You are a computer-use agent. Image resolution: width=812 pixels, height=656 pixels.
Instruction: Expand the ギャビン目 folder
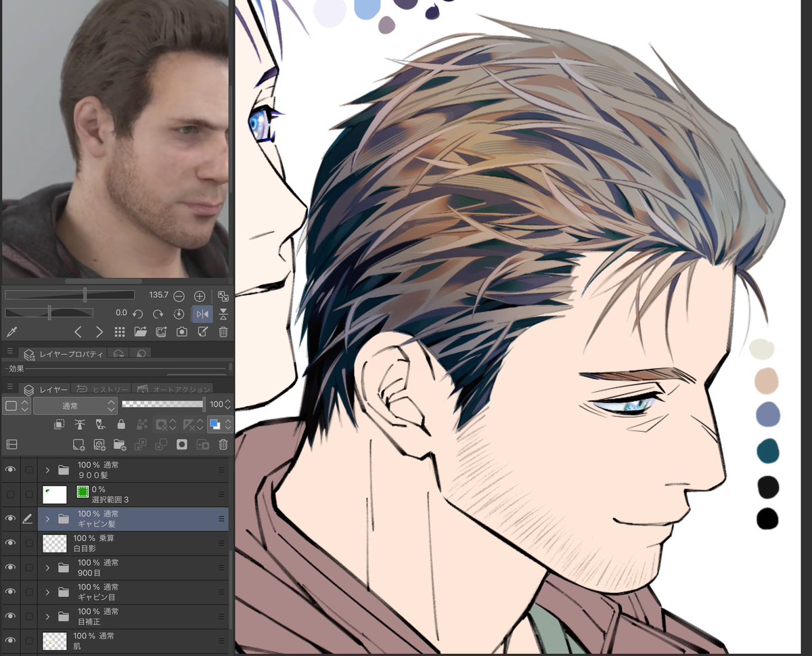[x=47, y=592]
